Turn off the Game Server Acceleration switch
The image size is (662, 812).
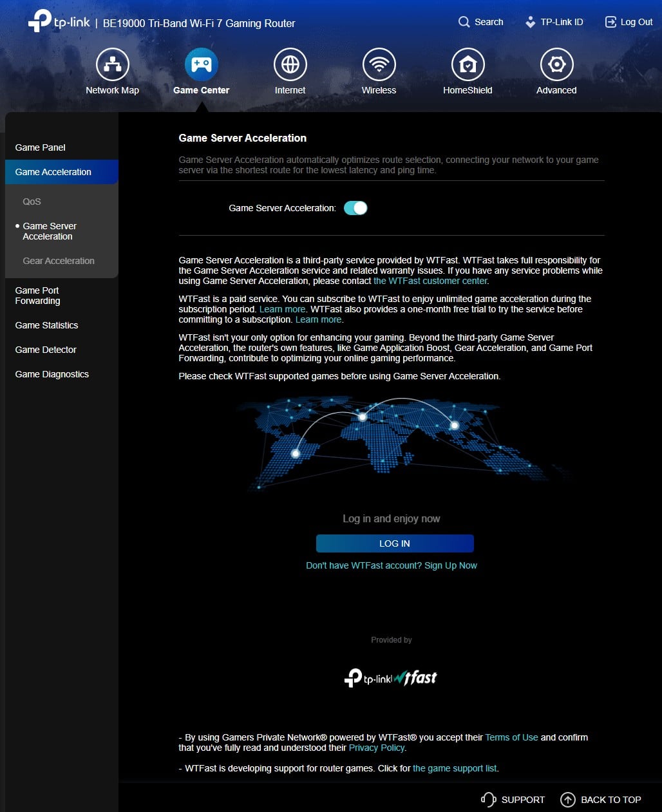click(x=355, y=208)
